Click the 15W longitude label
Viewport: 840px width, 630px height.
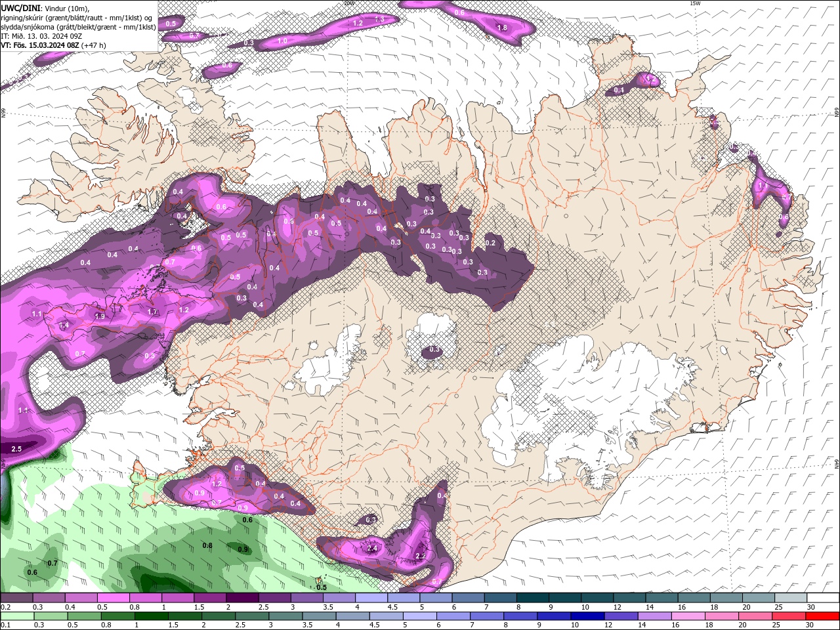(696, 3)
